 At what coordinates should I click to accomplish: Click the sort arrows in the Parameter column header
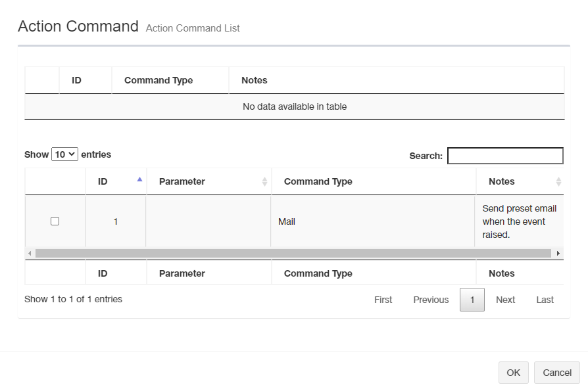tap(264, 181)
